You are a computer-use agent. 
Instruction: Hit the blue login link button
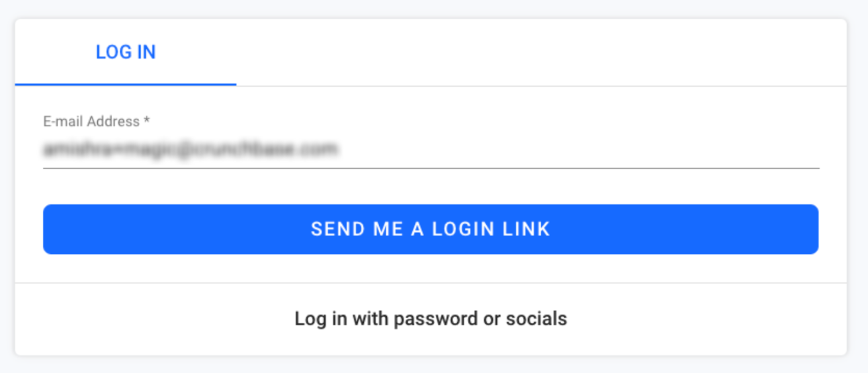point(431,229)
